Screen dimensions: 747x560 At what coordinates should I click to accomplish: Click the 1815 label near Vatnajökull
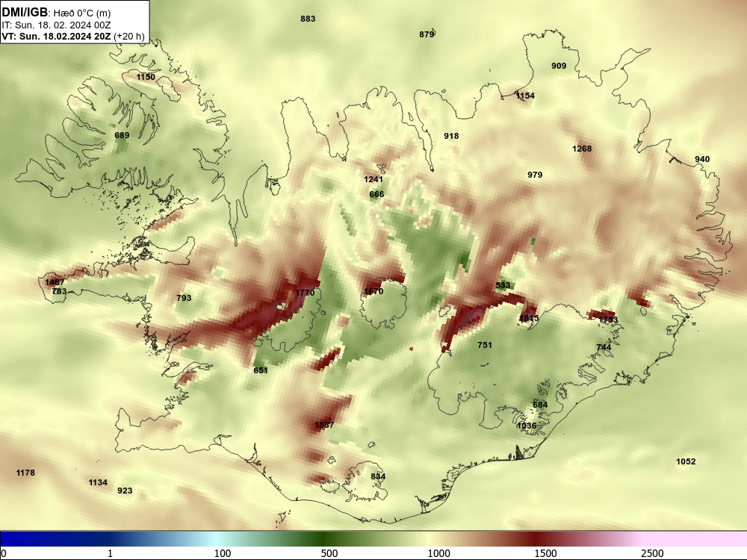pos(529,318)
